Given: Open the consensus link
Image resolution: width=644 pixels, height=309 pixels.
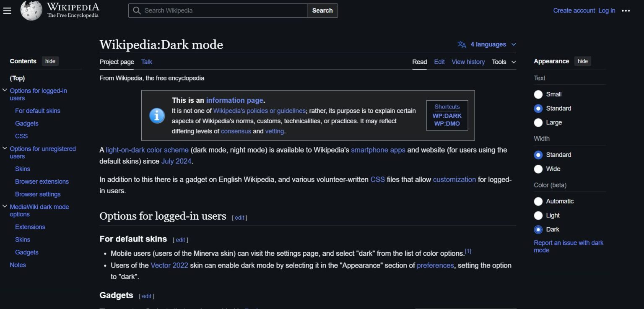Looking at the screenshot, I should point(236,131).
